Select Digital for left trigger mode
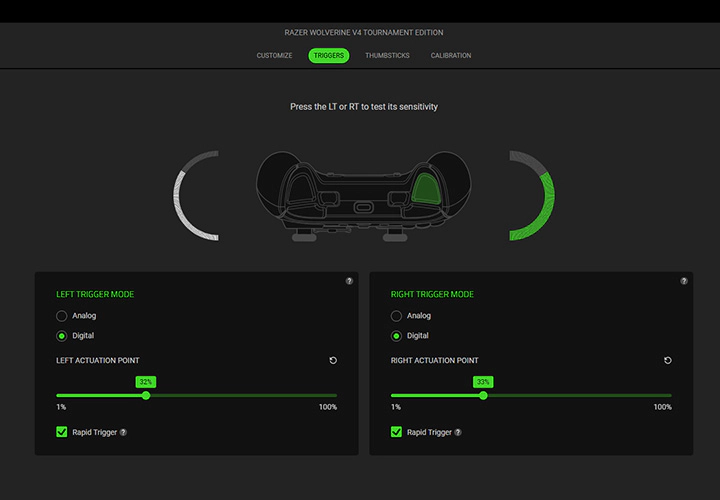 point(62,336)
